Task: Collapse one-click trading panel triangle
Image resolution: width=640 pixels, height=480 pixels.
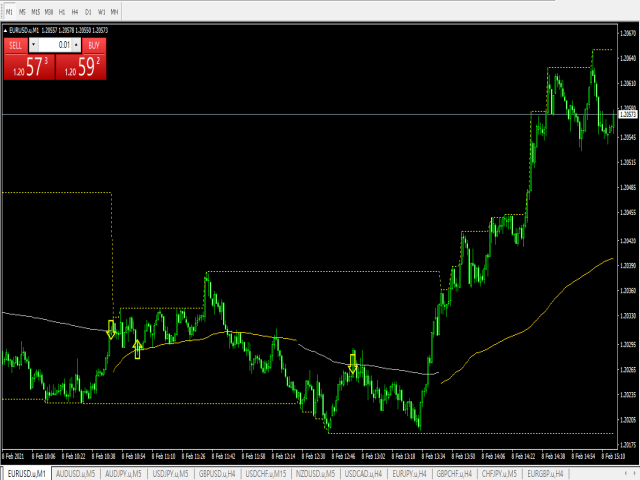Action: click(5, 30)
